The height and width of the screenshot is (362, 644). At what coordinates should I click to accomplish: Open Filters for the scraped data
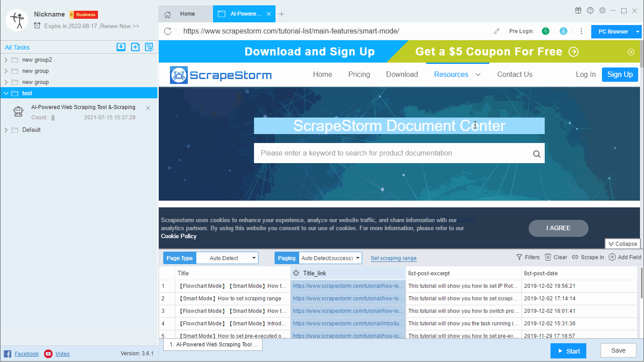(528, 257)
